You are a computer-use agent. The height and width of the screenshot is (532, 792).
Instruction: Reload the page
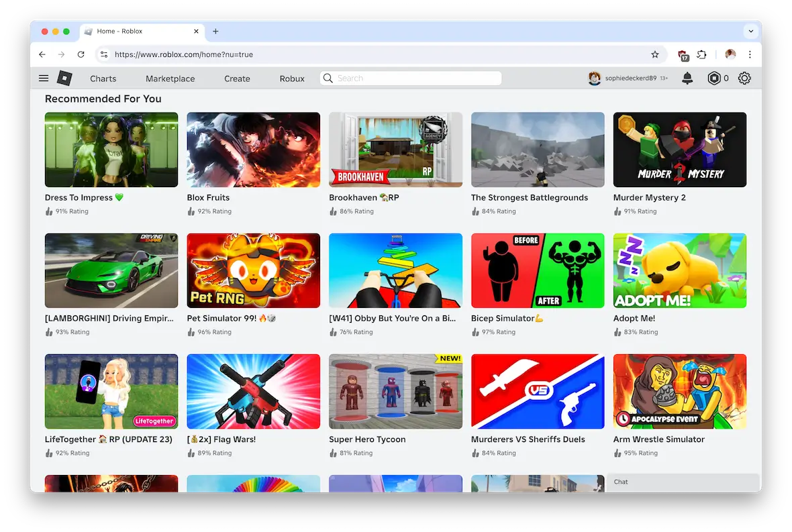(81, 54)
